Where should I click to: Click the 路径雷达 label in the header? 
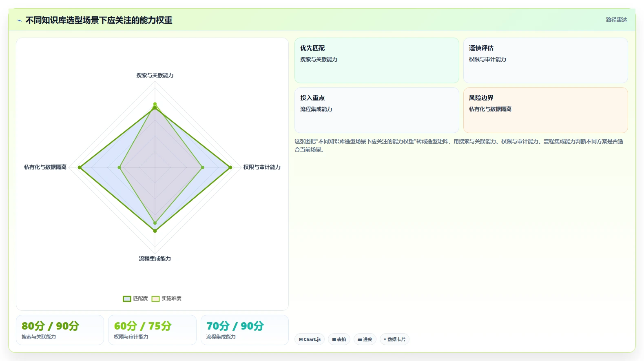(x=616, y=20)
